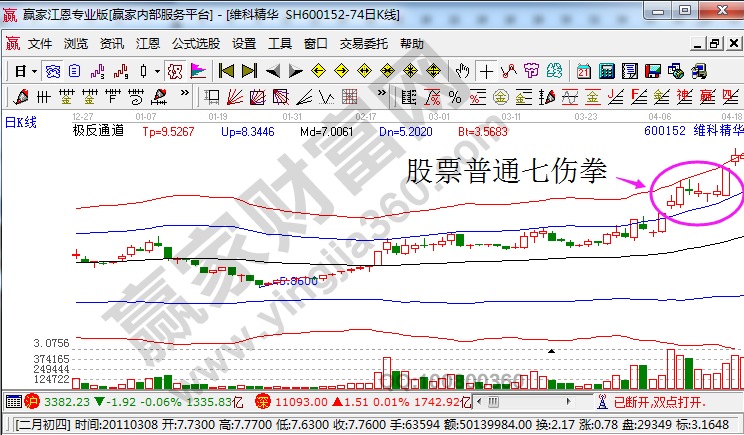Click the calculator icon in toolbar
Screen dimensions: 744x435
pyautogui.click(x=608, y=71)
